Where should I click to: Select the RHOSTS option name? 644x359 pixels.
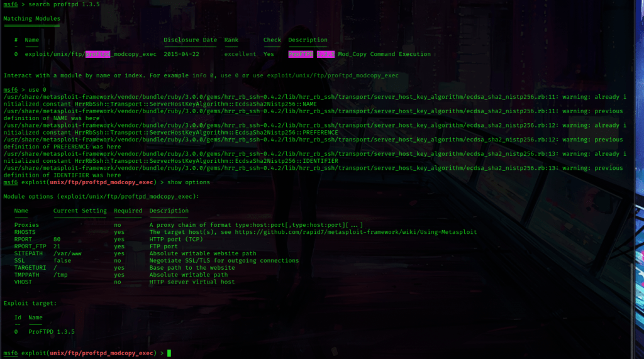click(25, 232)
